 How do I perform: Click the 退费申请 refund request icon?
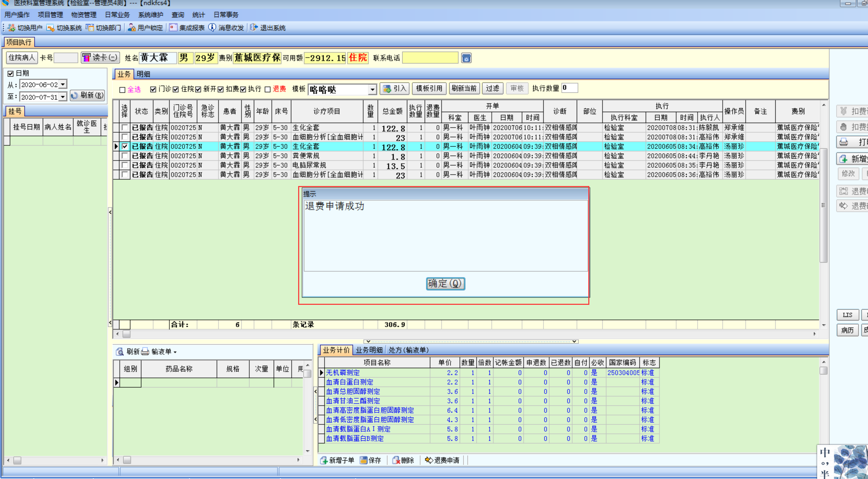point(429,460)
